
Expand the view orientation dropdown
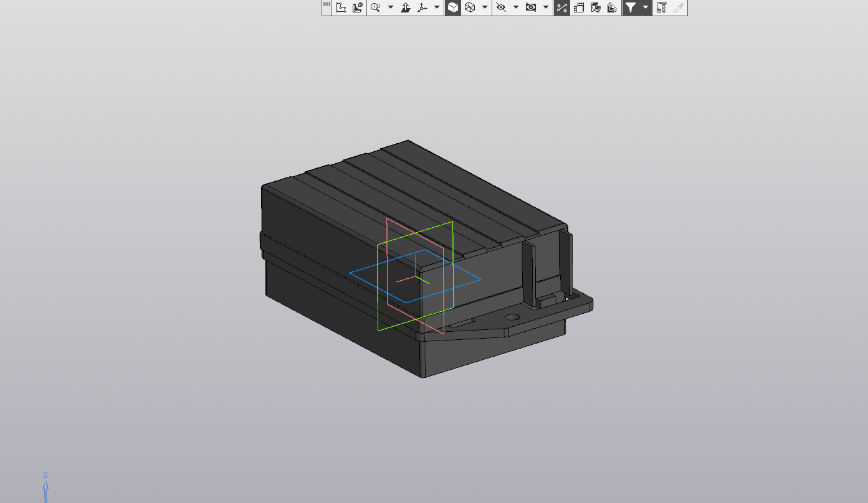coord(437,7)
